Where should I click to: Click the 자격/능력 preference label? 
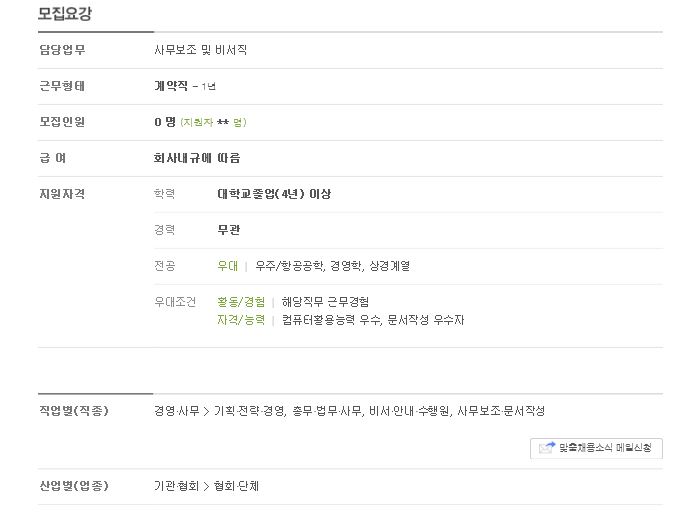point(241,320)
